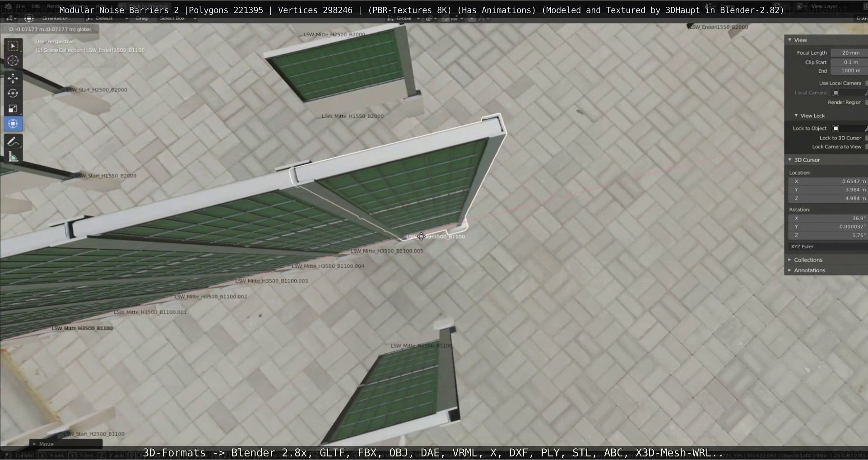Click the cursor Rotation Z 1.76° field
The image size is (868, 460).
point(828,235)
